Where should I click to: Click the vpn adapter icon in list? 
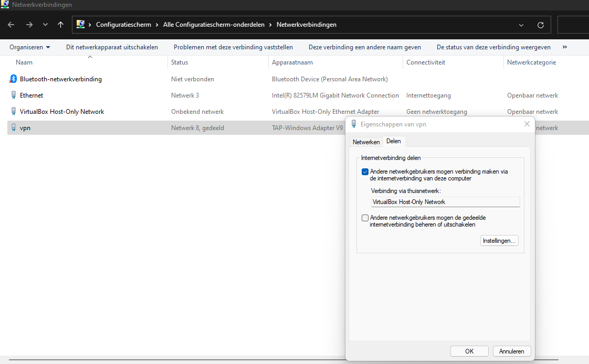[14, 127]
